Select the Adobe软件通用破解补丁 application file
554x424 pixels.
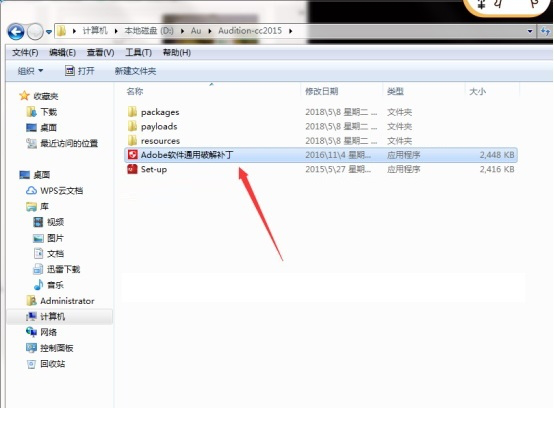321,155
